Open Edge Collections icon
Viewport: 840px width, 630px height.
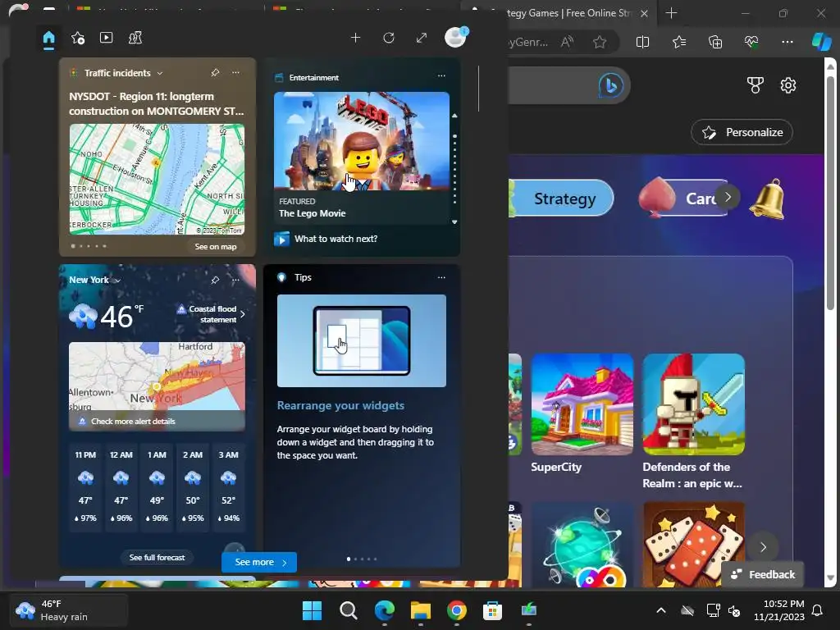pyautogui.click(x=715, y=42)
